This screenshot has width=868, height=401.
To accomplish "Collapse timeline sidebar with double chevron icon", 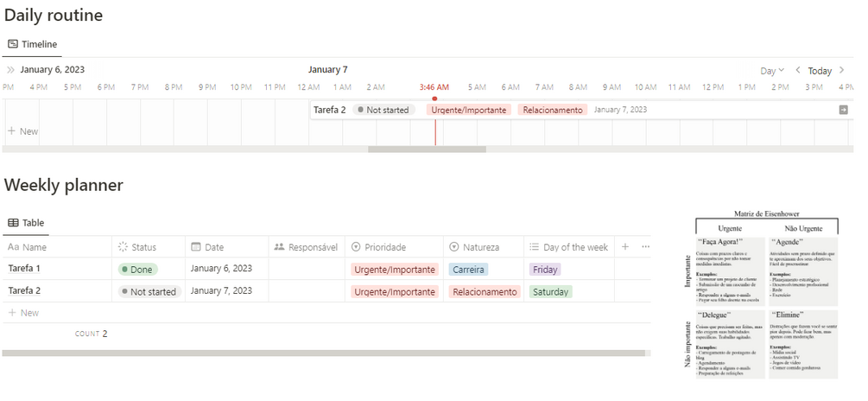I will pyautogui.click(x=10, y=70).
